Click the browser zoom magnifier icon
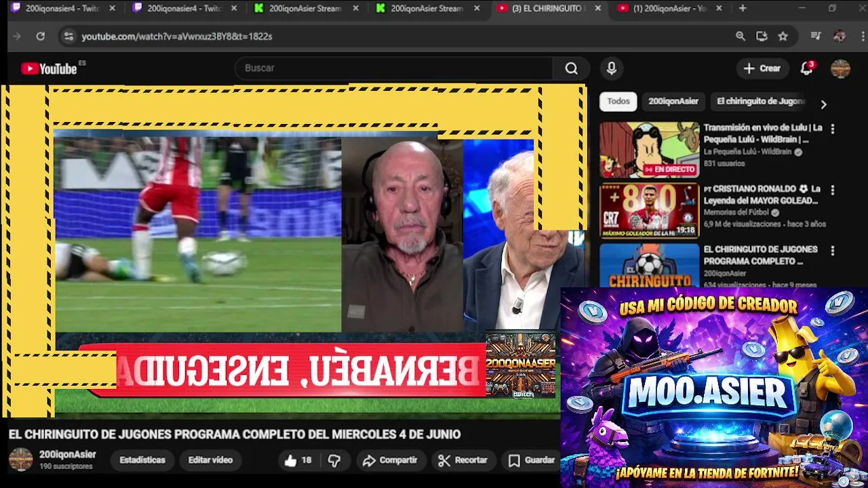Viewport: 868px width, 488px height. [x=741, y=37]
